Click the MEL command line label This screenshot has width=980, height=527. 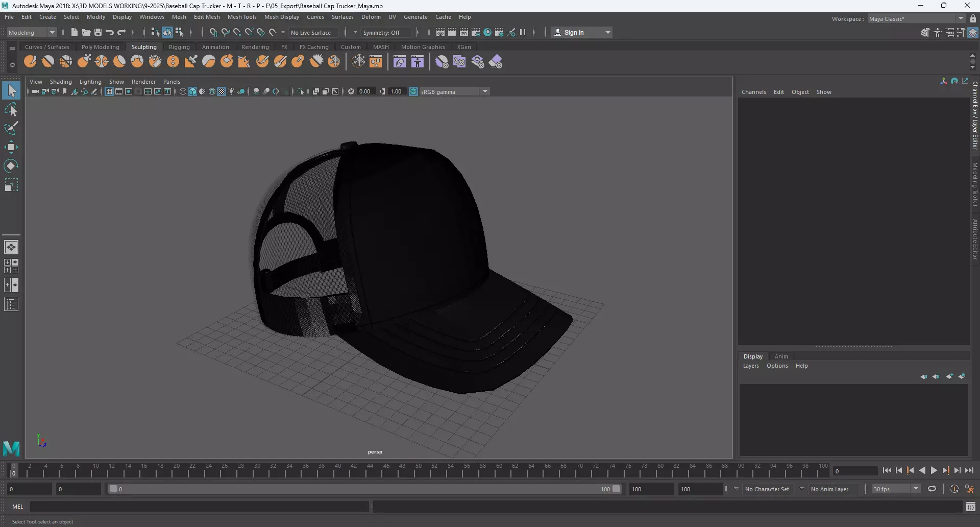(x=18, y=507)
